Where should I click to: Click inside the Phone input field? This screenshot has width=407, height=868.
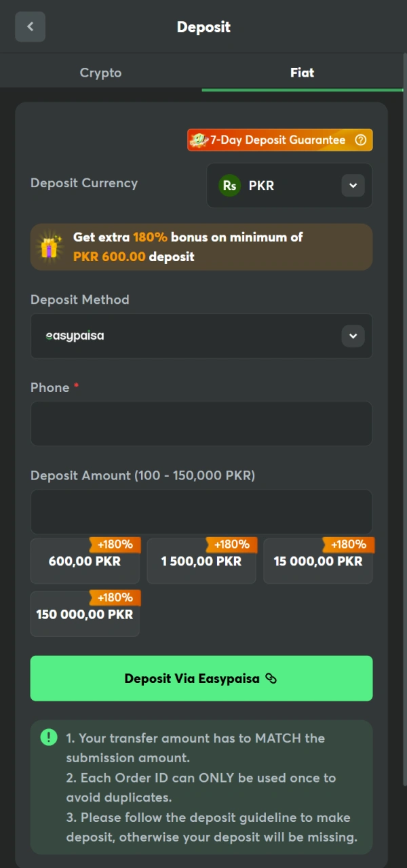(x=201, y=423)
